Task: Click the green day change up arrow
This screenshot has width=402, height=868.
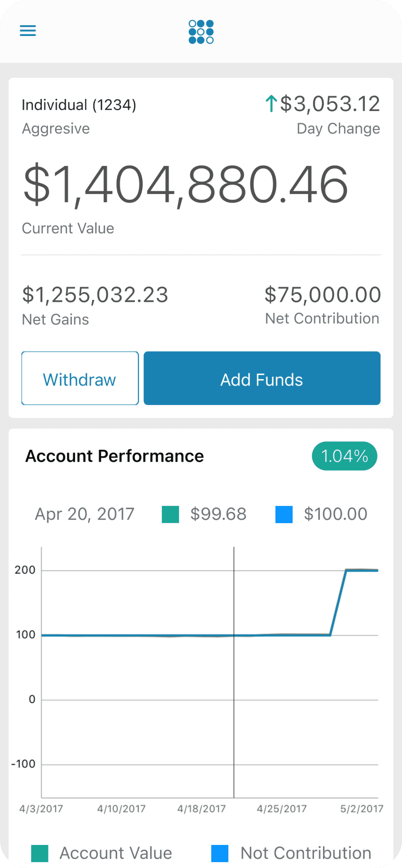Action: [x=271, y=104]
